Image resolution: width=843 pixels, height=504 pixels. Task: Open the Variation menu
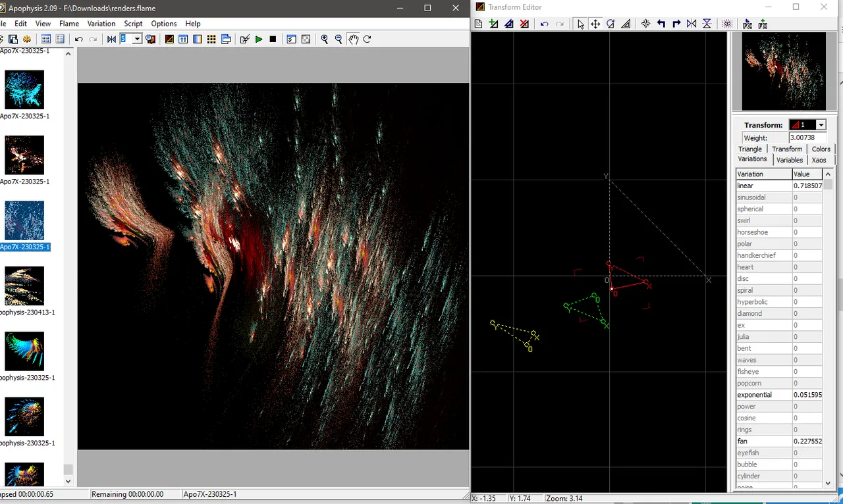[x=101, y=24]
